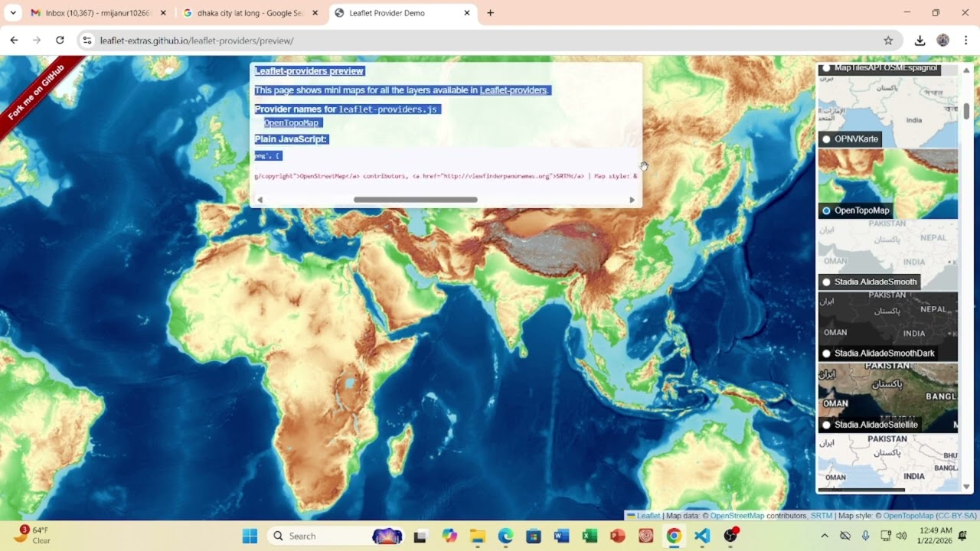This screenshot has width=980, height=551.
Task: Open PowerPoint from taskbar
Action: coord(618,536)
